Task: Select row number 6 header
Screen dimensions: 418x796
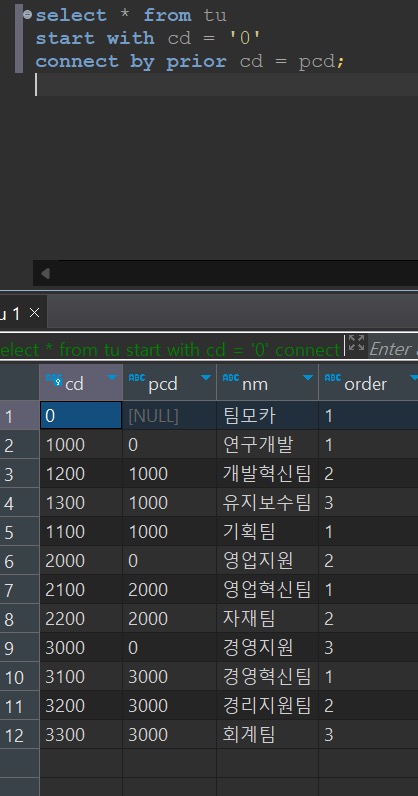Action: tap(19, 560)
